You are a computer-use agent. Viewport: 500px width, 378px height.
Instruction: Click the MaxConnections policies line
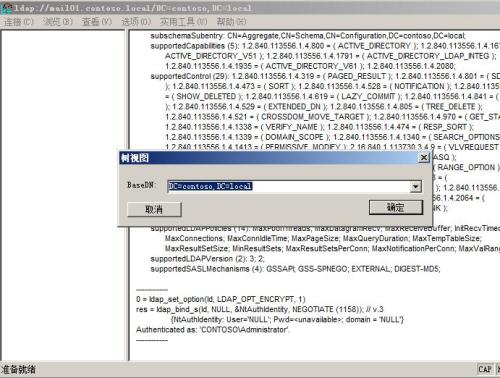point(323,238)
